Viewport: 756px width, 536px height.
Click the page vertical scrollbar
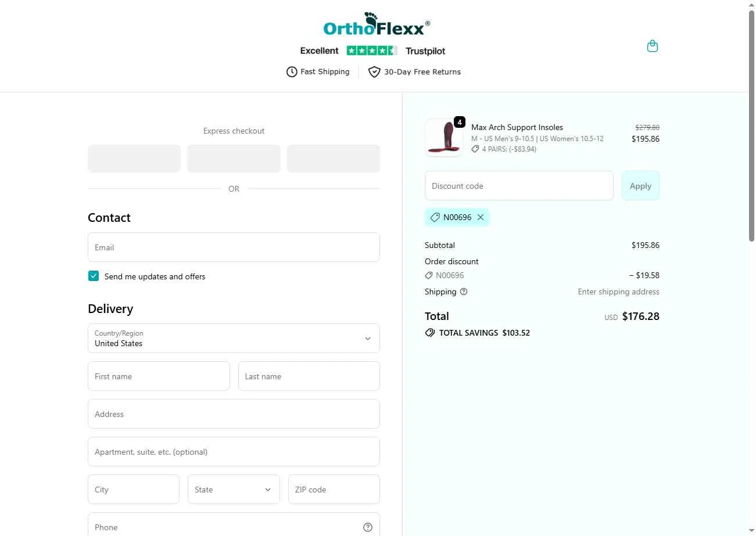pyautogui.click(x=751, y=125)
